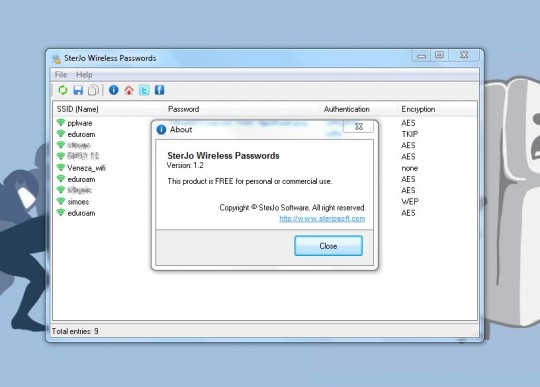The height and width of the screenshot is (387, 540).
Task: Sort by Password column header
Action: point(242,109)
